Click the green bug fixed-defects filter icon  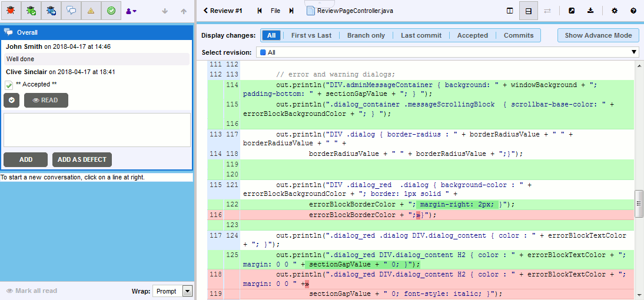pos(30,11)
